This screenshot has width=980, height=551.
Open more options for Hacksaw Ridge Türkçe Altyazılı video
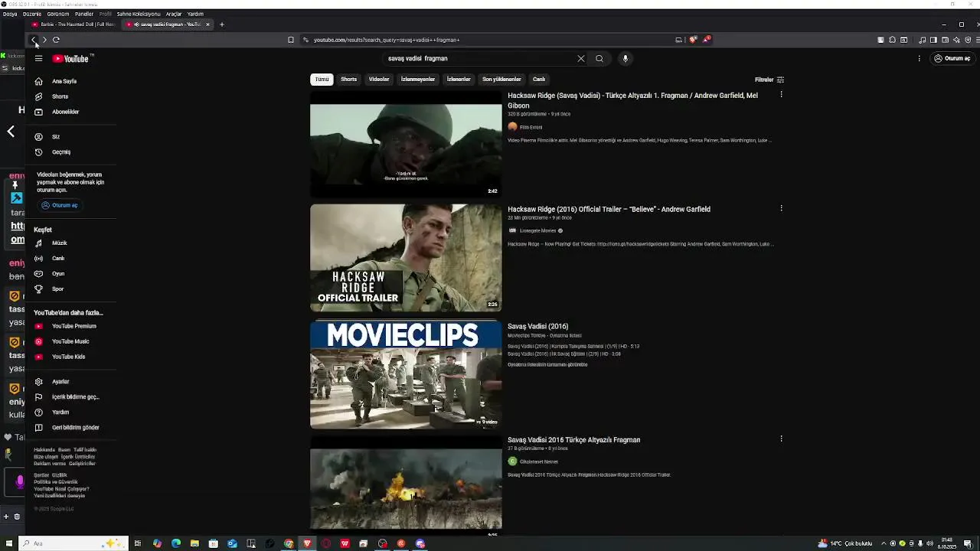781,95
